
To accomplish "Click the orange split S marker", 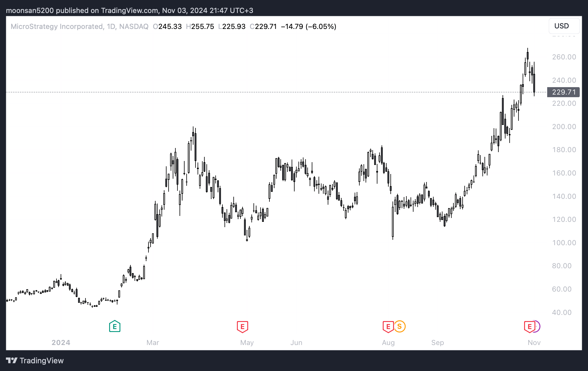I will point(400,326).
